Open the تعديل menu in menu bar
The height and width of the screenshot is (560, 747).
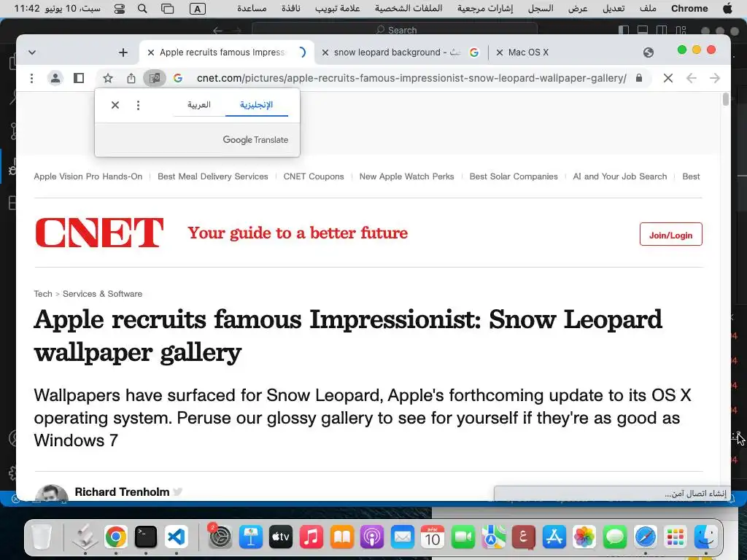pos(614,9)
